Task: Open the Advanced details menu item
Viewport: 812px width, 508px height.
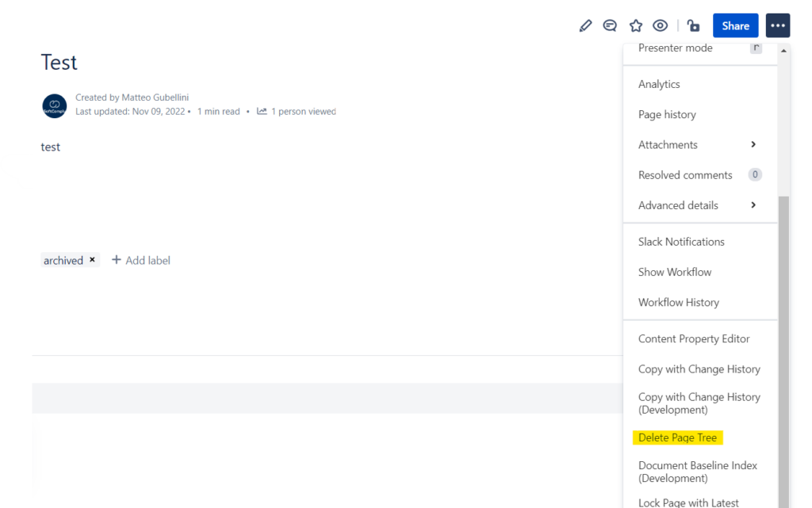Action: pyautogui.click(x=700, y=205)
